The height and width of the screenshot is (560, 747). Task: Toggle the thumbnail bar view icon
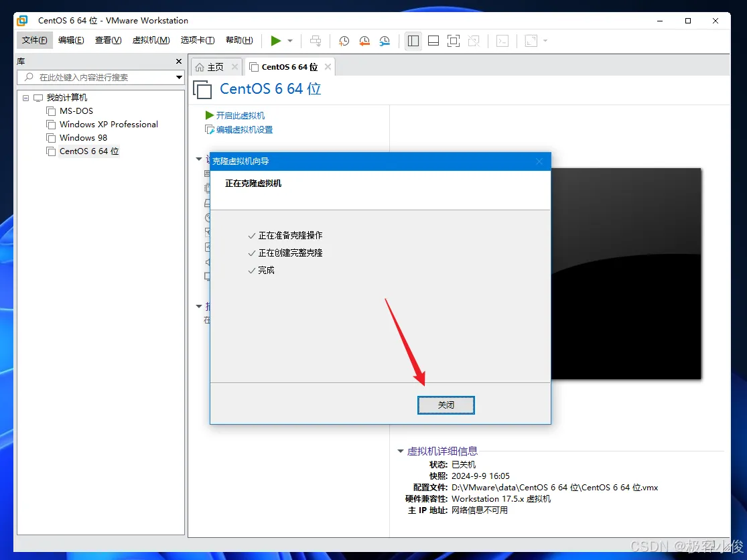coord(433,41)
